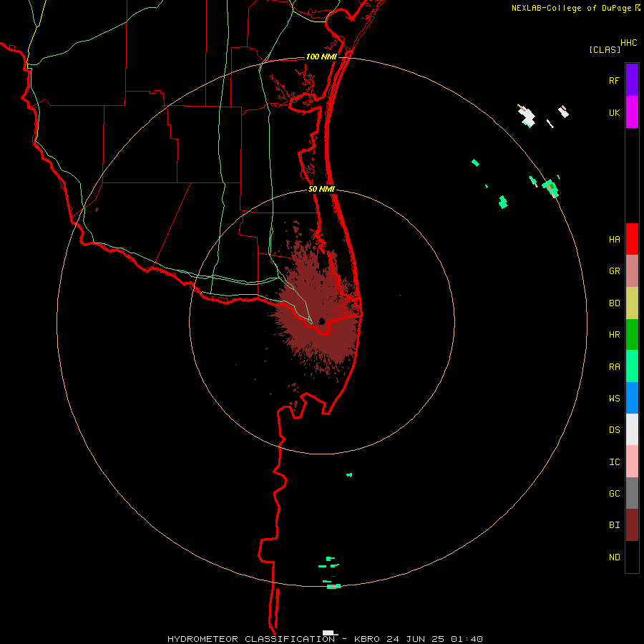Click the ND legend label
The image size is (644, 644).
pyautogui.click(x=614, y=557)
